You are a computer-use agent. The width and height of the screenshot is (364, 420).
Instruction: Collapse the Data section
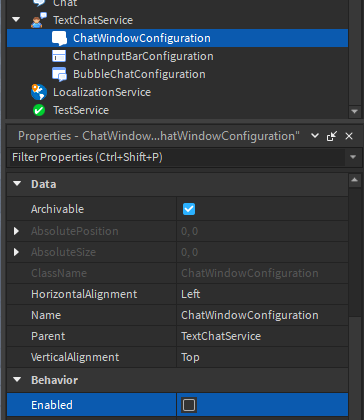point(17,184)
